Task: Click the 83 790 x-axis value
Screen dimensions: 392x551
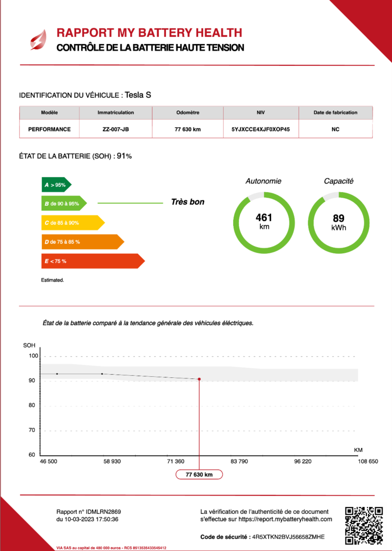Action: pyautogui.click(x=239, y=461)
